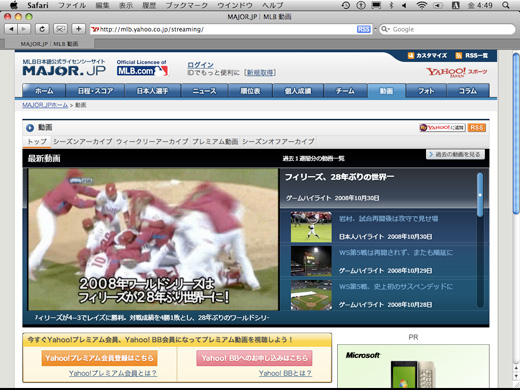Click the Time Machine menu bar icon

point(346,5)
